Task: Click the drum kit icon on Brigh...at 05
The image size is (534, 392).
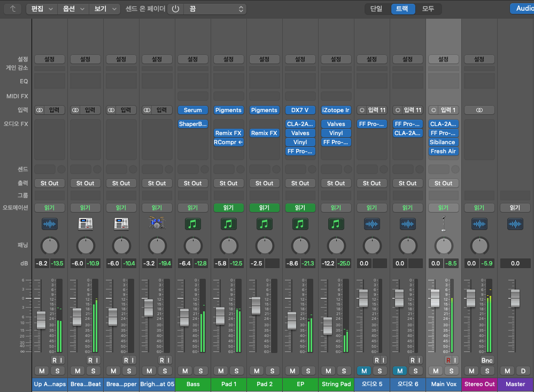Action: 157,223
